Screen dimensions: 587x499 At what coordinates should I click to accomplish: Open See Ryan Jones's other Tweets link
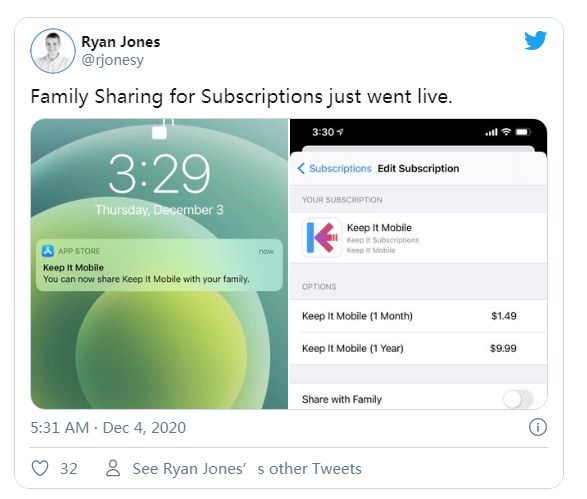(x=247, y=469)
